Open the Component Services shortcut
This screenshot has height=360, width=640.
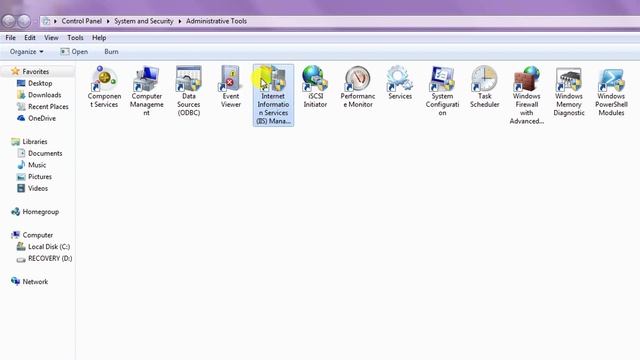pos(104,87)
